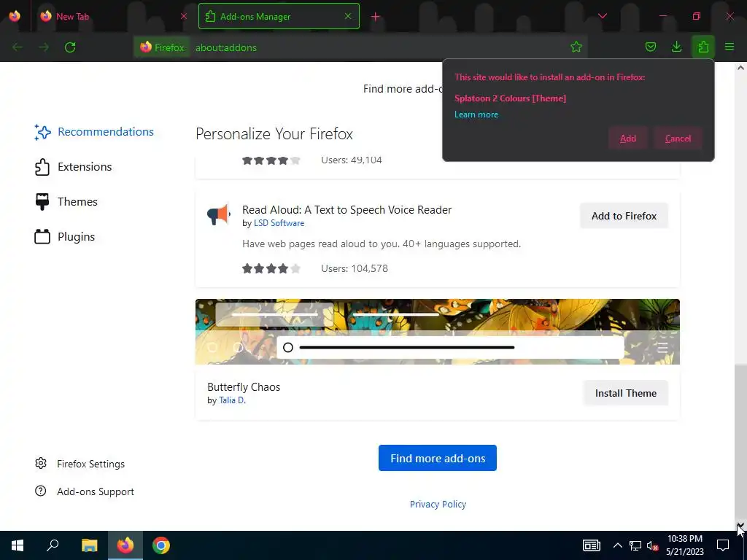This screenshot has height=560, width=747.
Task: Reload the current page
Action: coord(70,47)
